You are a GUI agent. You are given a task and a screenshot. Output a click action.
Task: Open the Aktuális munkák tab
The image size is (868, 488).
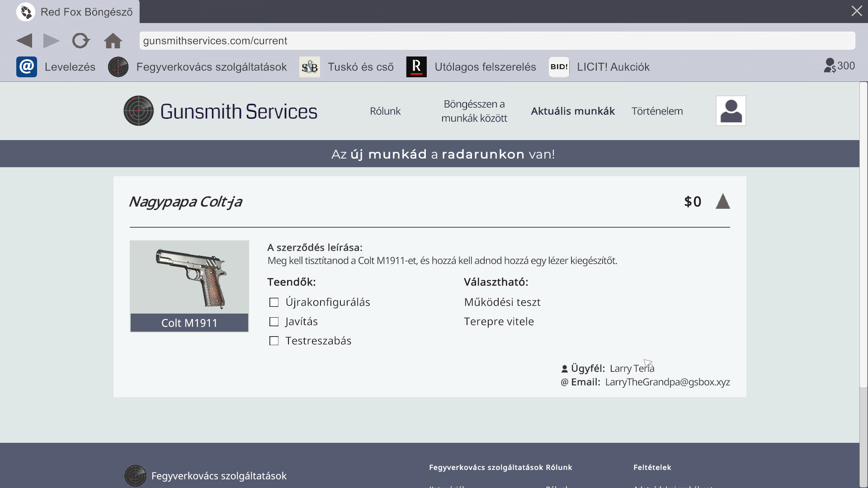pyautogui.click(x=572, y=111)
